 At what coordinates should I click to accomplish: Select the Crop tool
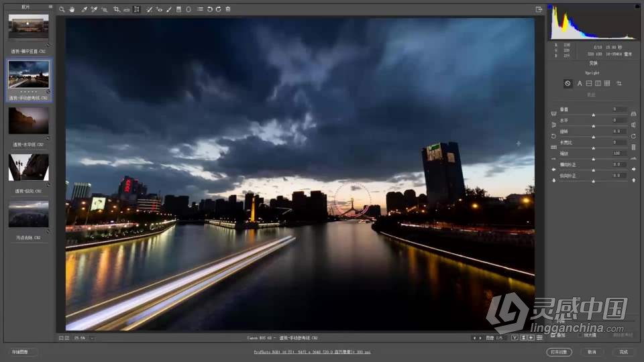pos(117,9)
